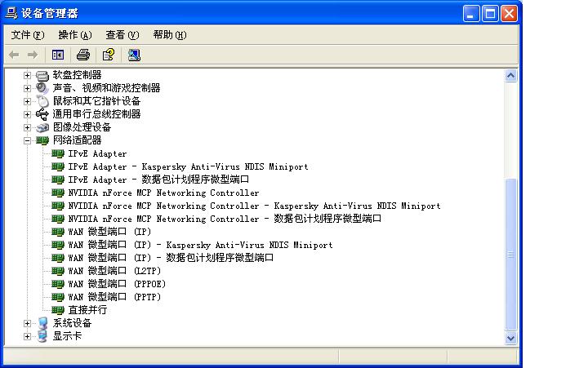The image size is (588, 368).
Task: Expand the 软盘控制器 node
Action: (x=27, y=75)
